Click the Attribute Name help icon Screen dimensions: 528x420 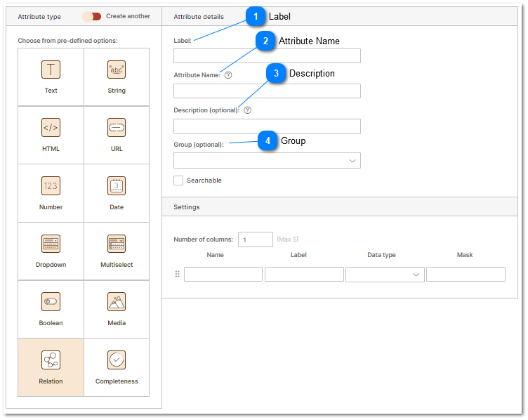[228, 75]
